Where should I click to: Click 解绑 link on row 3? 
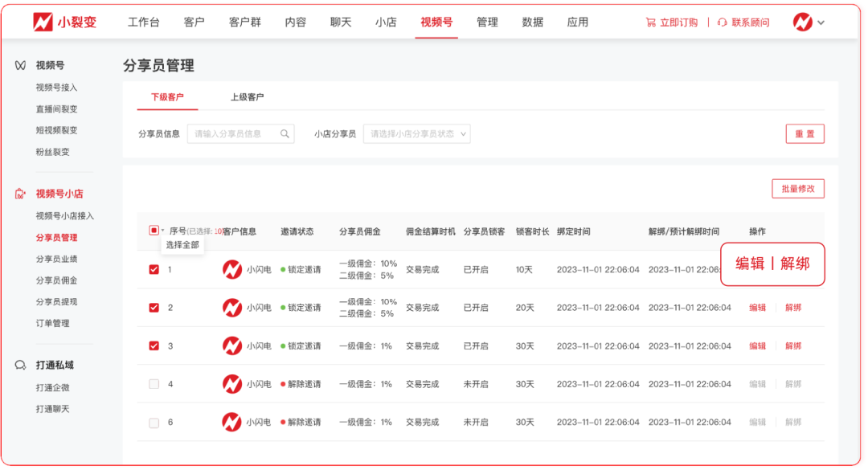tap(794, 345)
